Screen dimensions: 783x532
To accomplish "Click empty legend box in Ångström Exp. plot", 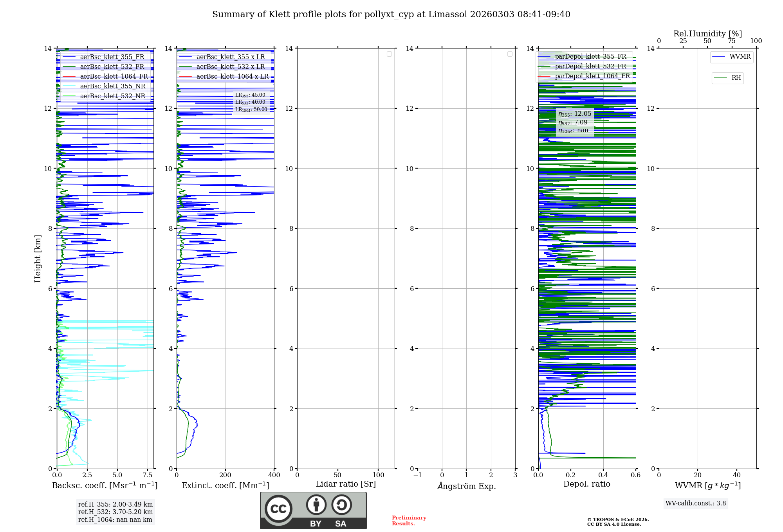I will [x=510, y=54].
